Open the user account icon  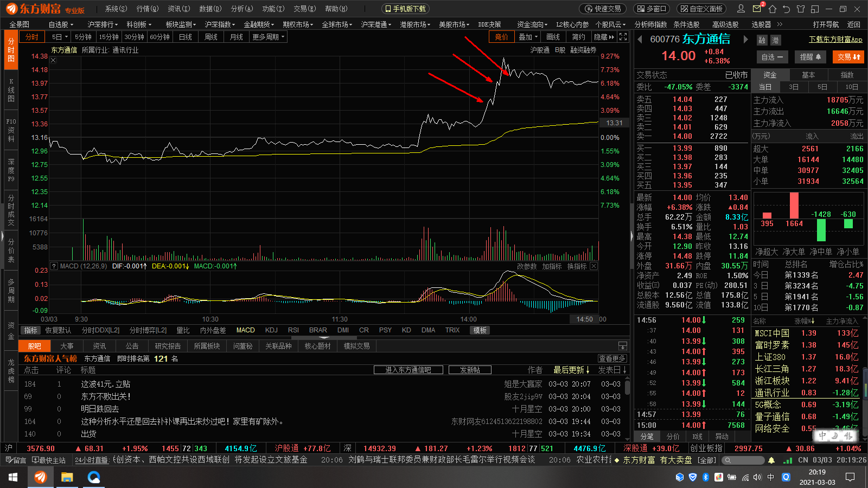(x=741, y=9)
